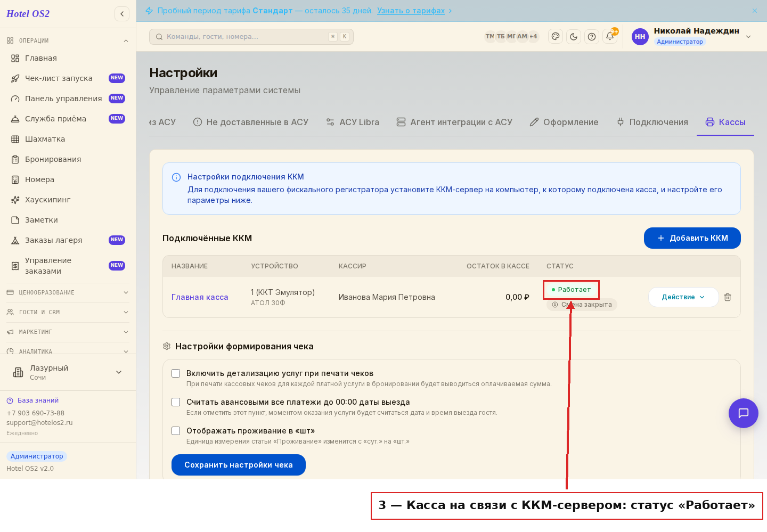767x532 pixels.
Task: Click the TM user avatar
Action: coord(490,37)
